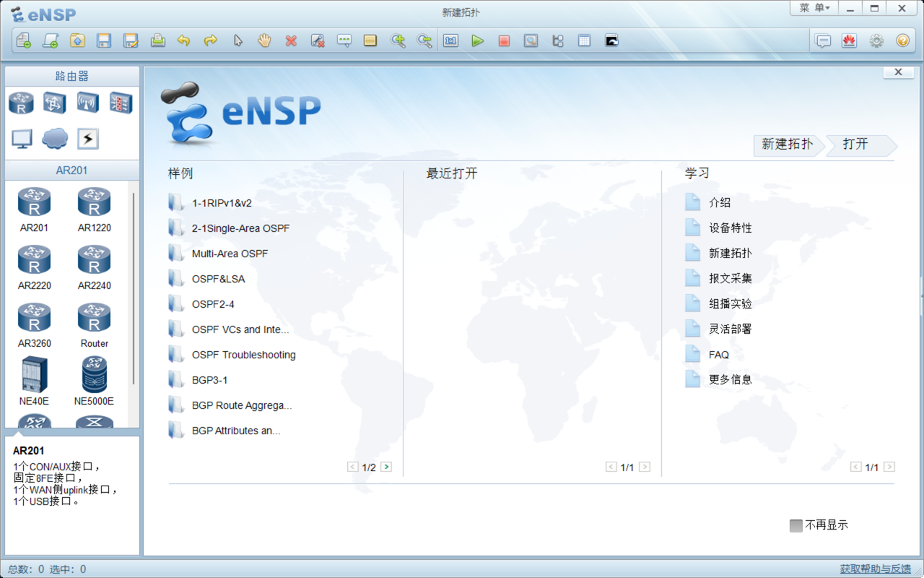Viewport: 924px width, 578px height.
Task: Open the forum chat bubble icon
Action: (x=823, y=40)
